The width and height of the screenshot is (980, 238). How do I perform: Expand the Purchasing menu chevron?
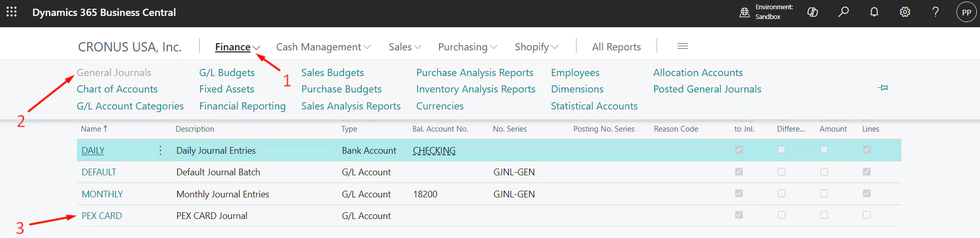coord(494,47)
